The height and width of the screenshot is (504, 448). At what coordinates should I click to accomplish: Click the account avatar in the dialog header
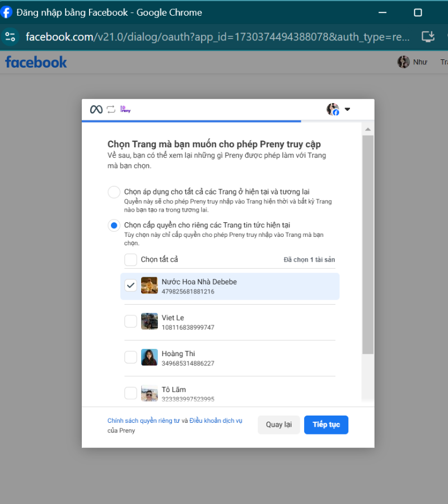click(333, 109)
